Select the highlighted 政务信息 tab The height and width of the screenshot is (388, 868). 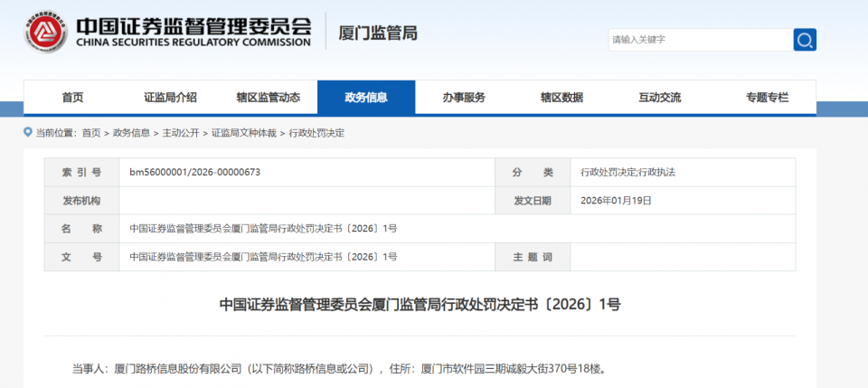366,98
